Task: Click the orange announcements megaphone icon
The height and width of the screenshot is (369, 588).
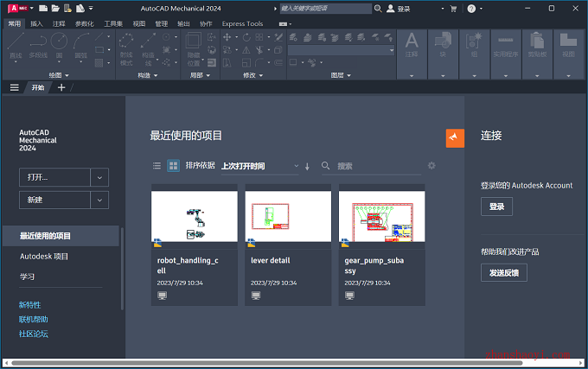Action: [x=455, y=138]
